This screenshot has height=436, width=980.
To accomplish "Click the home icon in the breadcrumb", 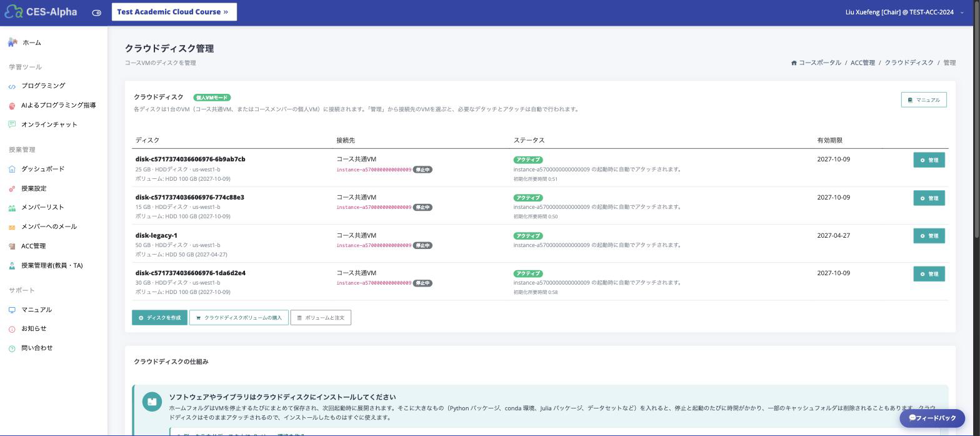I will (x=794, y=63).
